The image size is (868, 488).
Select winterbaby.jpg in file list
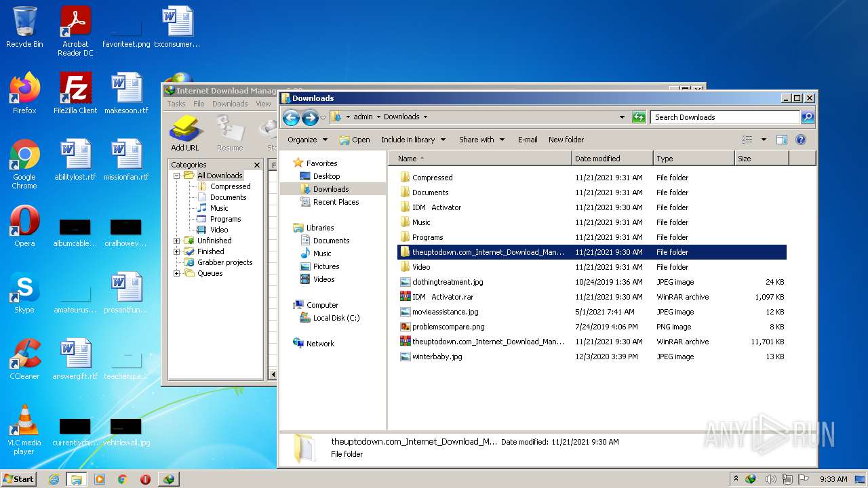[437, 357]
